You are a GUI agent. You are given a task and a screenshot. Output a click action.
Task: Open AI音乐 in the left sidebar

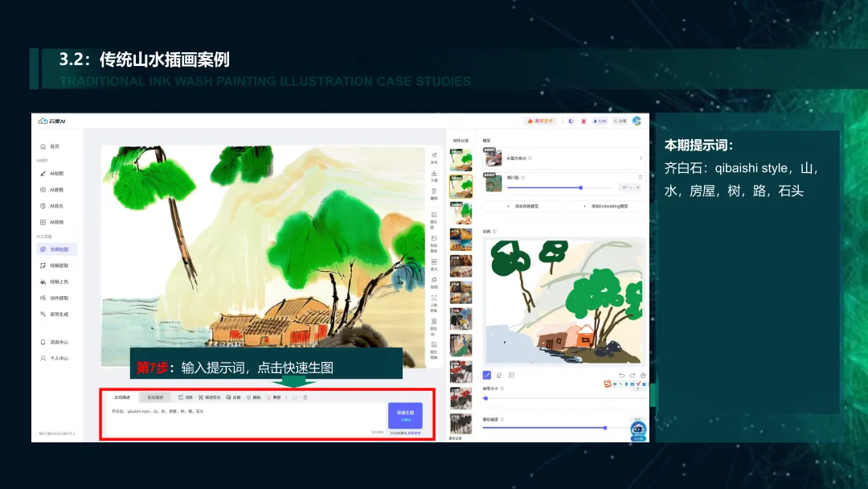point(52,206)
